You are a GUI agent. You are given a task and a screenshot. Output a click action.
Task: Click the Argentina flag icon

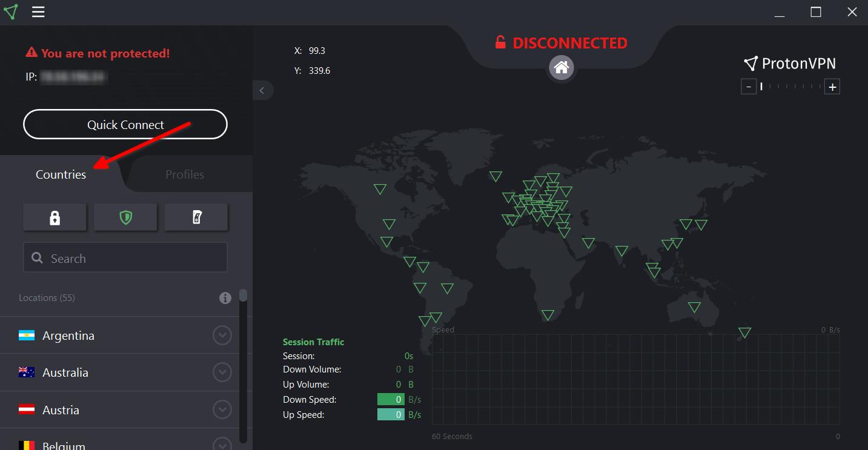pos(27,336)
